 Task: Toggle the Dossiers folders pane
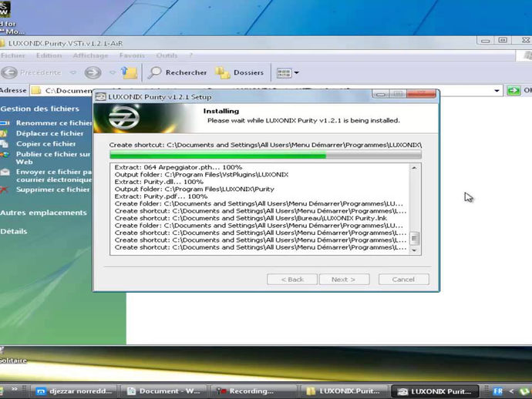click(x=240, y=72)
